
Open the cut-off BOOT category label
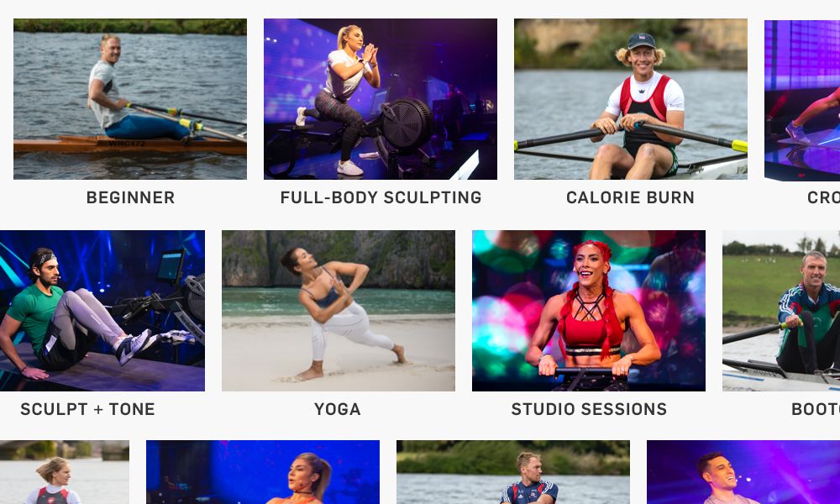[x=816, y=409]
